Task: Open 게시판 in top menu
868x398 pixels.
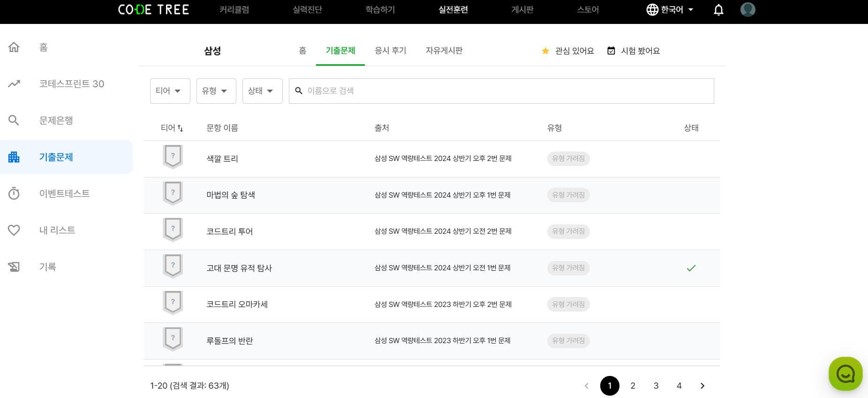Action: (x=522, y=9)
